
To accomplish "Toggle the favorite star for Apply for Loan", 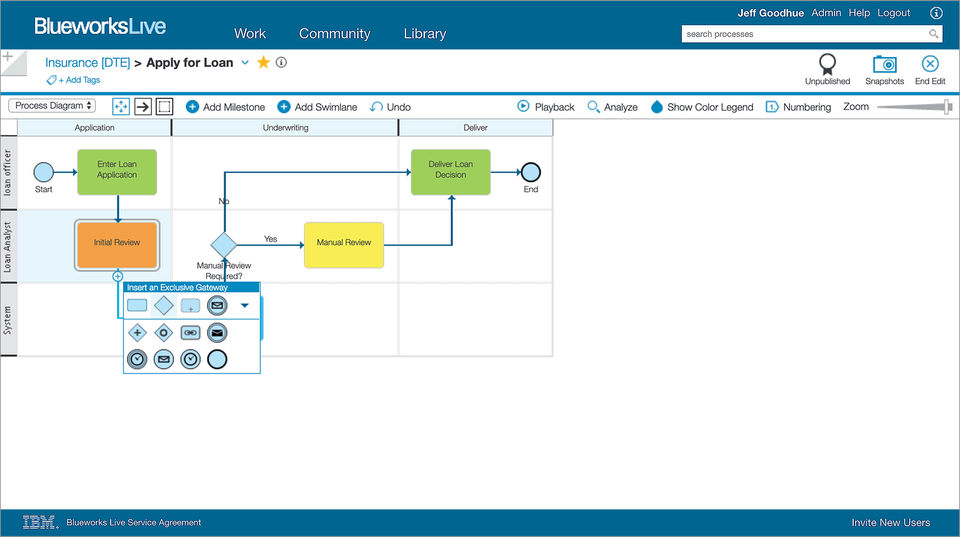I will pyautogui.click(x=263, y=62).
